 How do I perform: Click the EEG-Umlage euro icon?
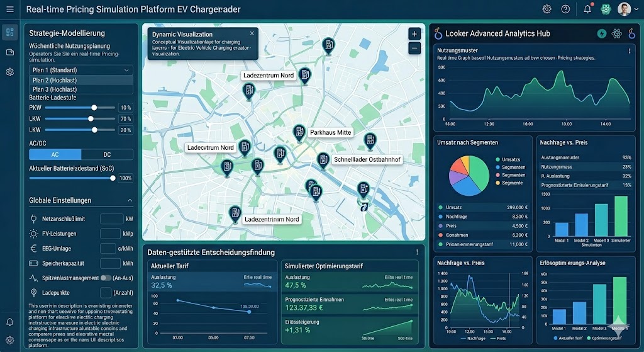(x=34, y=248)
